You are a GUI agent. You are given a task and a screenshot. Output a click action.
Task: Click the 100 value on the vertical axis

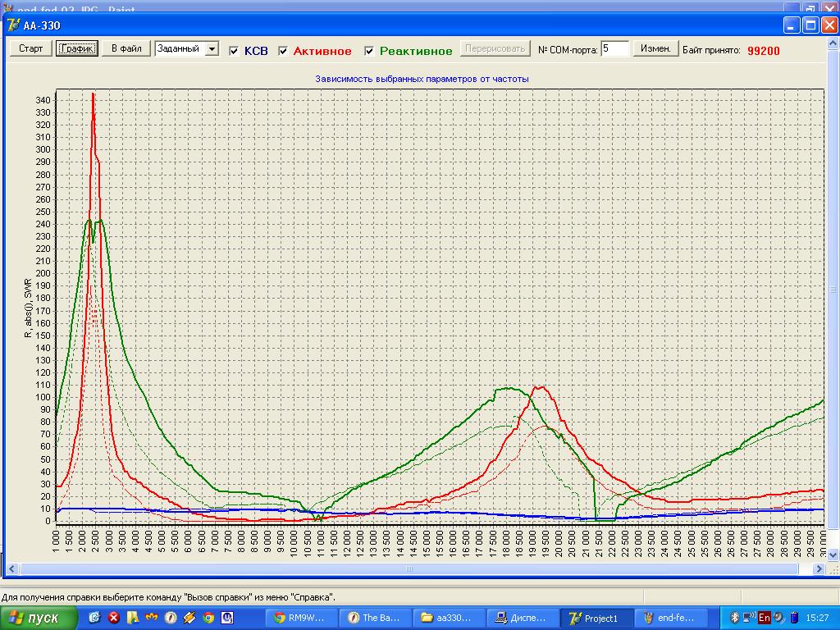pos(43,398)
